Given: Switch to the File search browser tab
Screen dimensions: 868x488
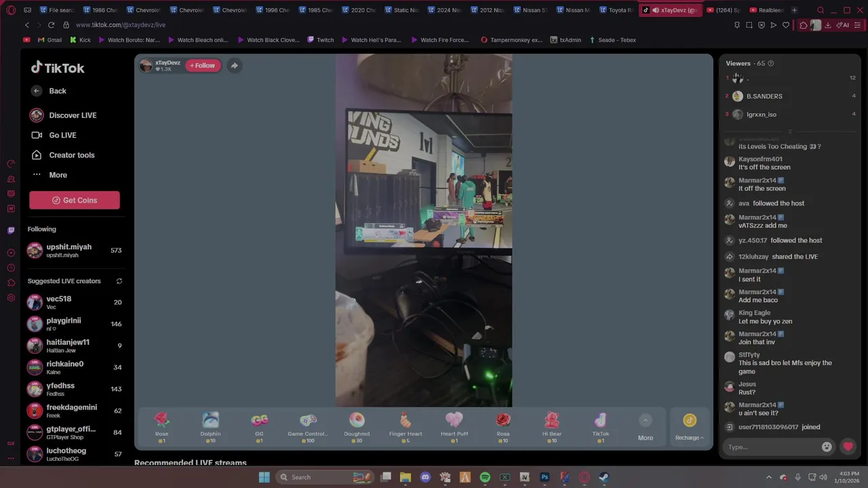Looking at the screenshot, I should pyautogui.click(x=57, y=10).
